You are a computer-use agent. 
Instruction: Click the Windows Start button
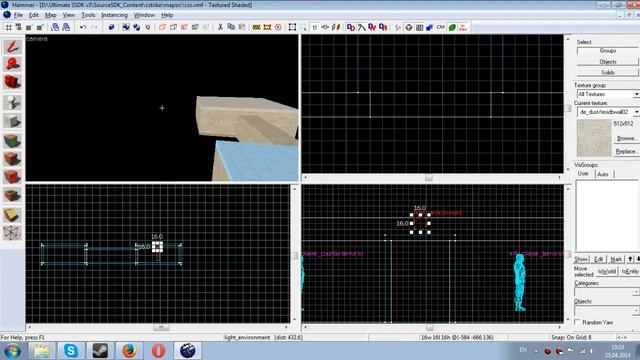tap(12, 351)
